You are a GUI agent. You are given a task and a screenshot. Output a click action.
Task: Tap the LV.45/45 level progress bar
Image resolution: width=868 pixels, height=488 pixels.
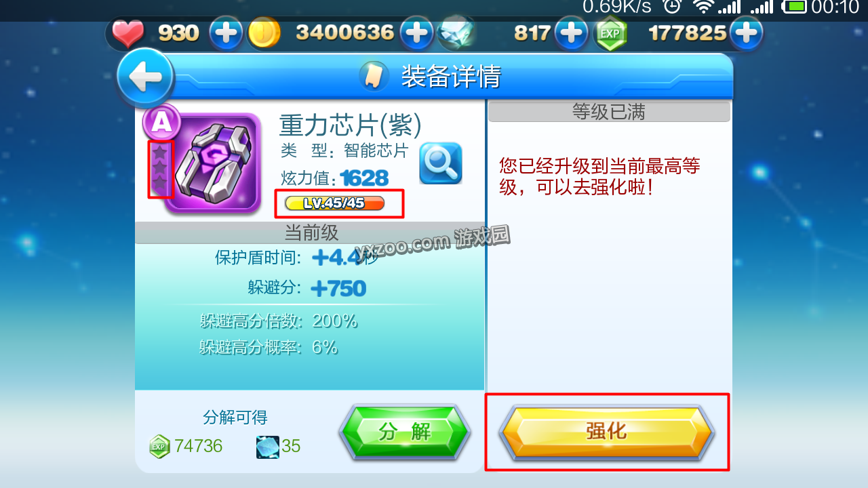pos(335,203)
